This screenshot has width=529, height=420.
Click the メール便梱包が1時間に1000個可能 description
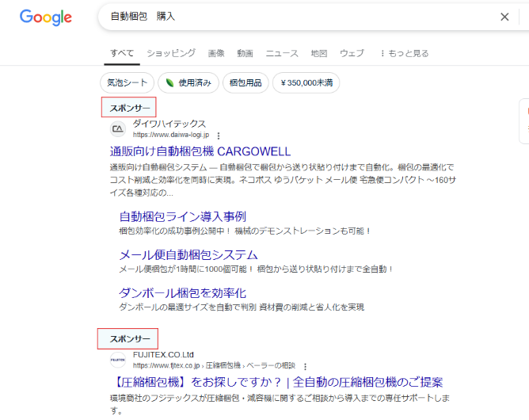256,269
